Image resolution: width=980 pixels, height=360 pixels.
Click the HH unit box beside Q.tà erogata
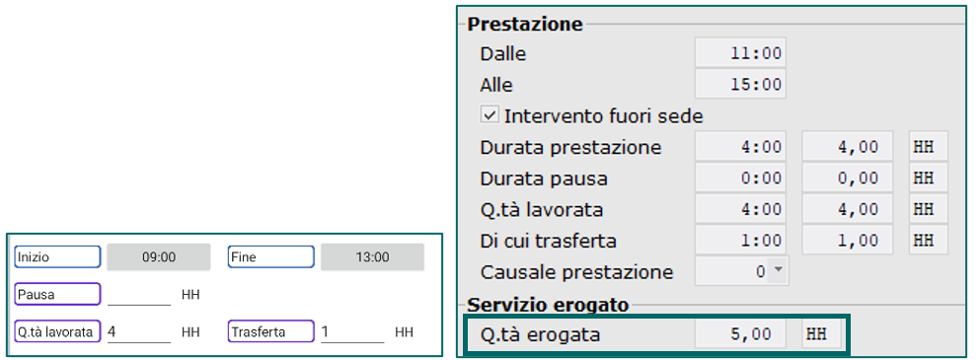[x=821, y=334]
